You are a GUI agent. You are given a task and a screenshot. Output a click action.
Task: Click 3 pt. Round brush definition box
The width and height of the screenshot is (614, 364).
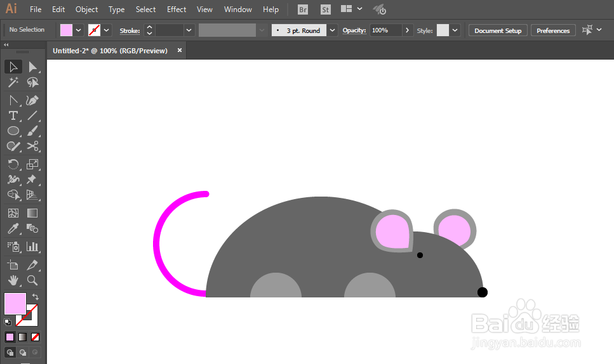(x=299, y=30)
